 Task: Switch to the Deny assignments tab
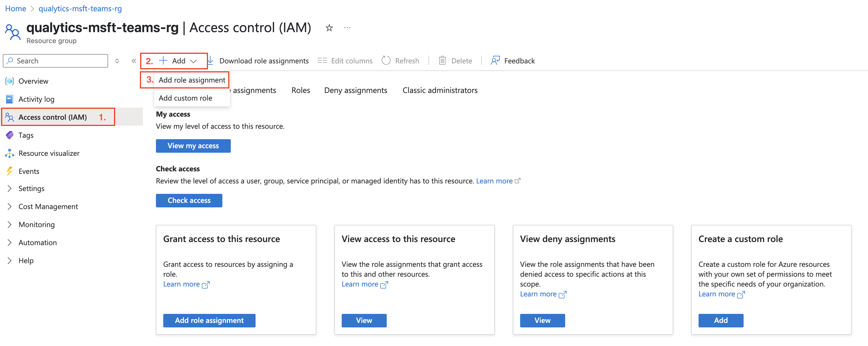[355, 90]
